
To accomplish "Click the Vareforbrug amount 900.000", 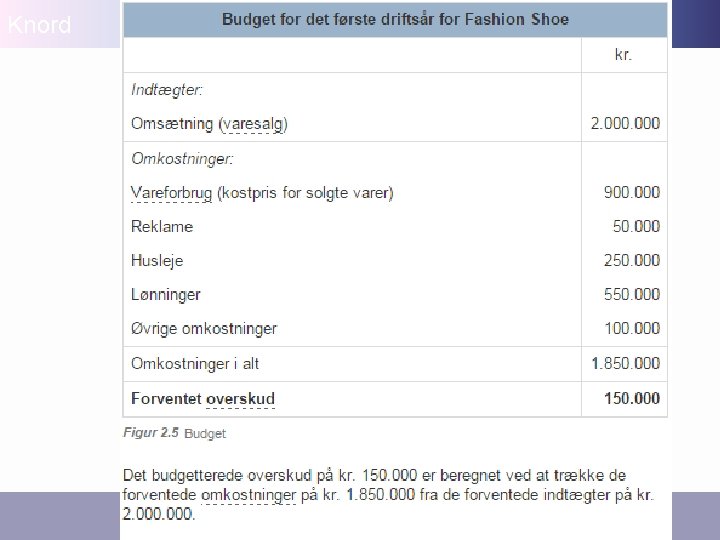I will 631,193.
